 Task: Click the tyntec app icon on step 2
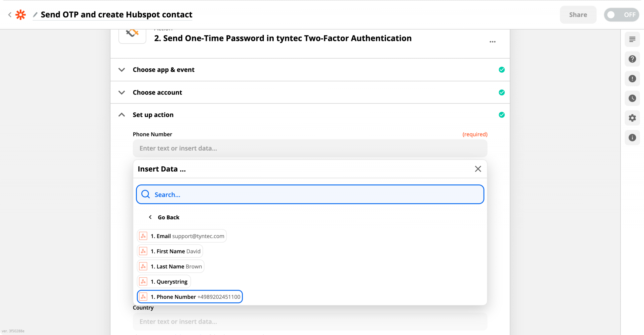coord(132,35)
